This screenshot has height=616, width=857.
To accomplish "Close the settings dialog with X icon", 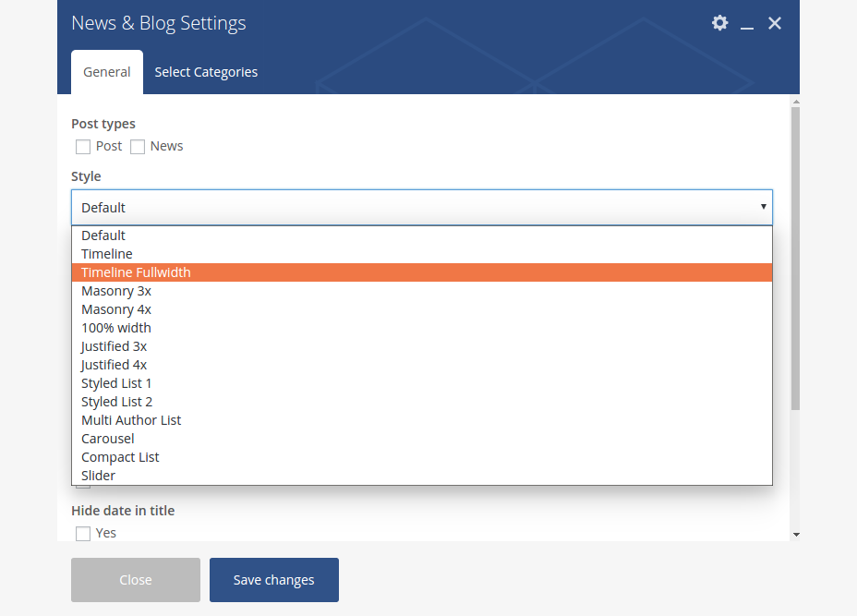I will (x=775, y=23).
